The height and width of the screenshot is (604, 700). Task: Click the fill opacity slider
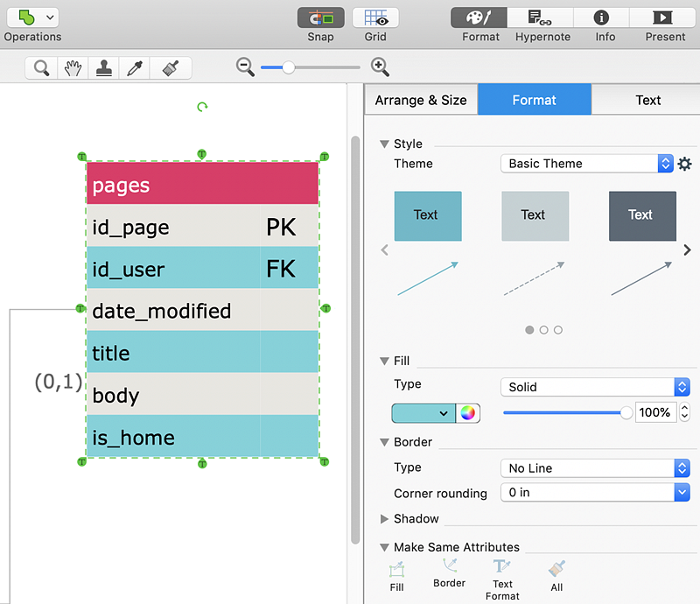[x=567, y=413]
